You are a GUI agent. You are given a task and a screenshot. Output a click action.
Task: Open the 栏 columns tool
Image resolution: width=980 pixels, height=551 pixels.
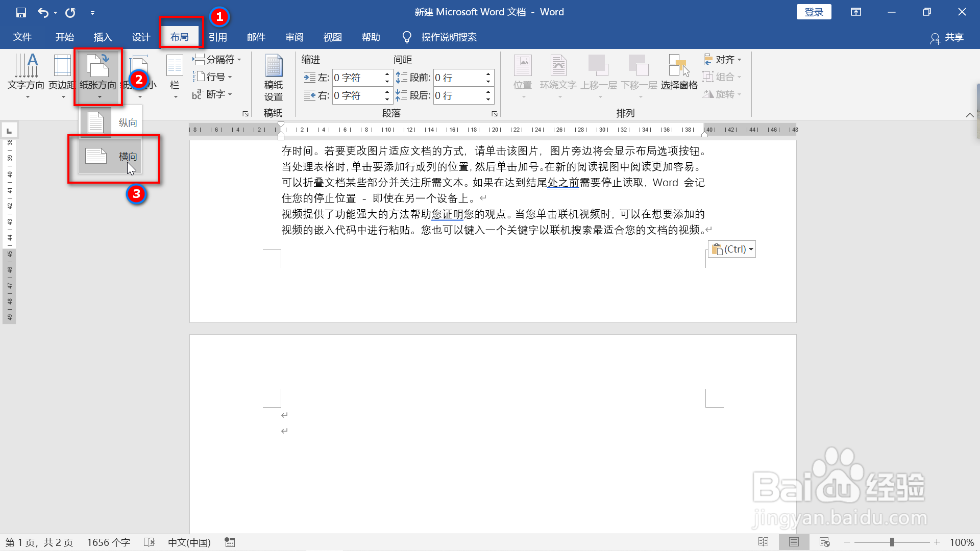[175, 77]
